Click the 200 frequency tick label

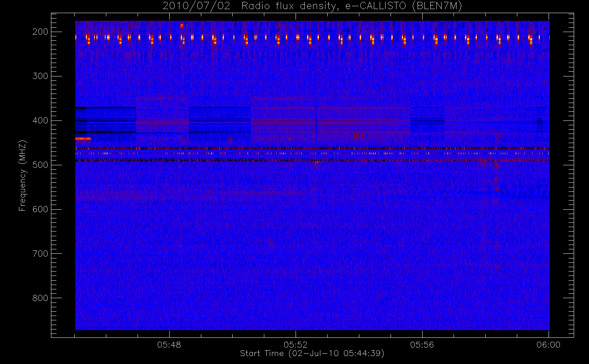[x=40, y=32]
